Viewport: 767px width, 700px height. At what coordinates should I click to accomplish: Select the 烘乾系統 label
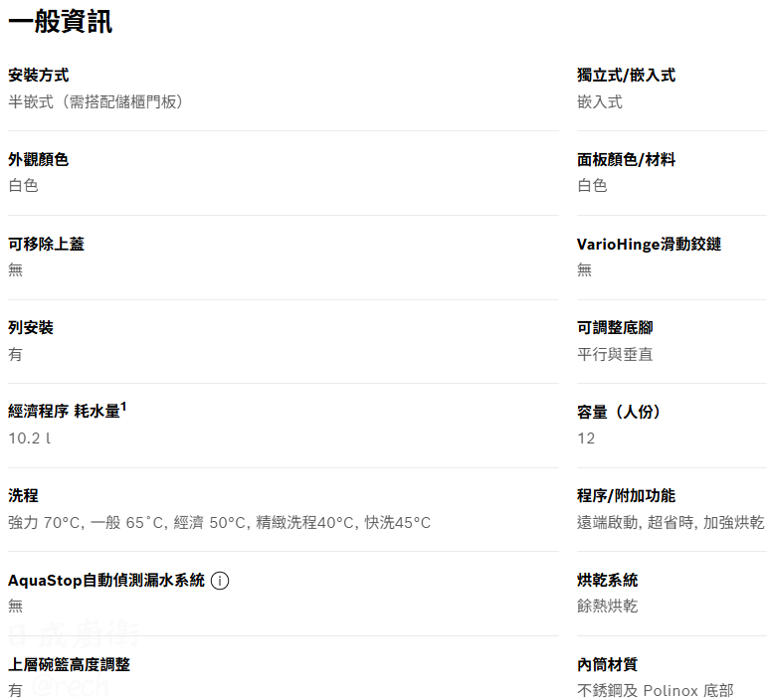(608, 581)
